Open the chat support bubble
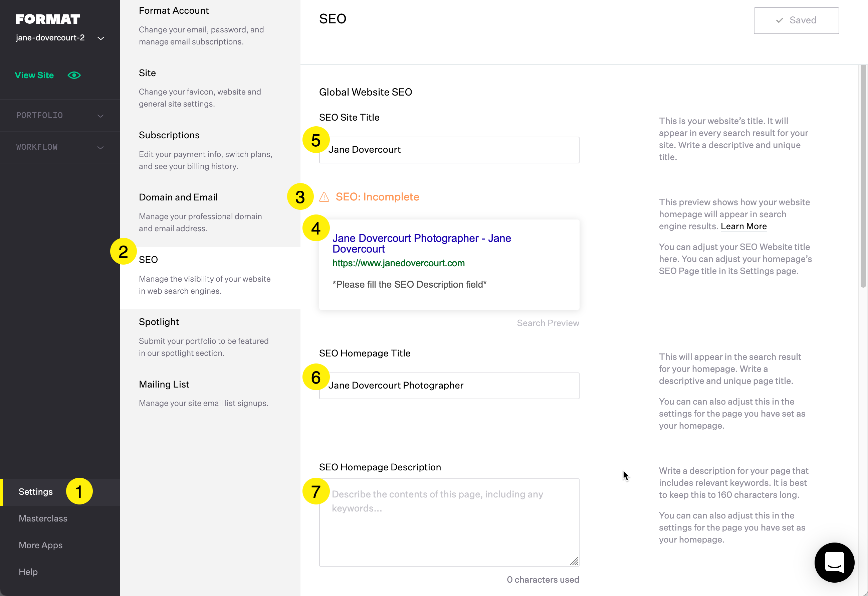 (834, 563)
